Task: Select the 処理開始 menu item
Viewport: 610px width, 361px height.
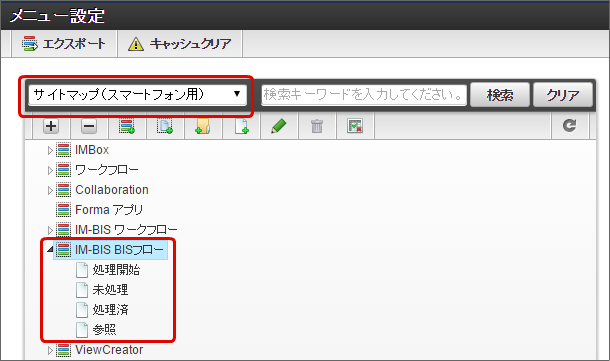Action: click(x=116, y=270)
